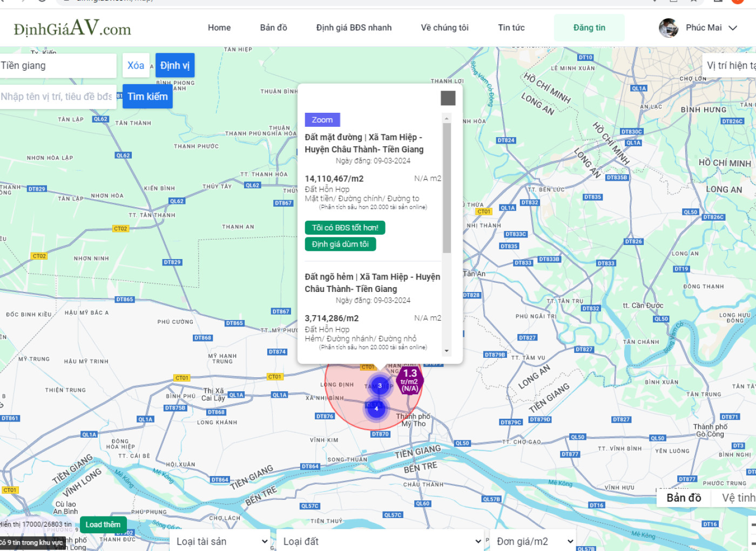Click the blue Zoom button in popup

[322, 120]
